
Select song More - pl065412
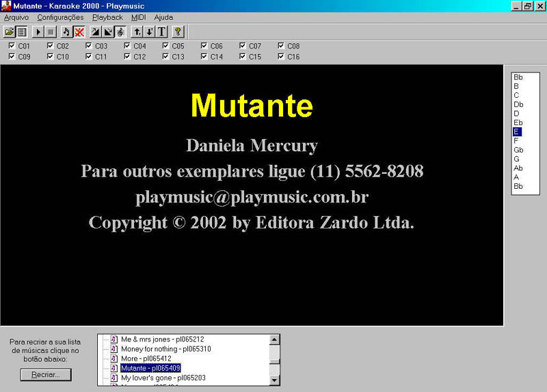pyautogui.click(x=146, y=358)
